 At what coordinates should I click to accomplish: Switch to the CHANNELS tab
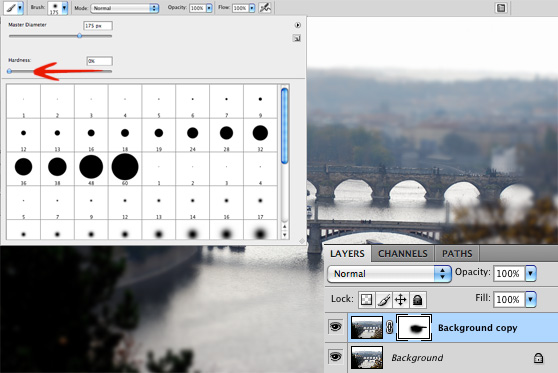402,253
